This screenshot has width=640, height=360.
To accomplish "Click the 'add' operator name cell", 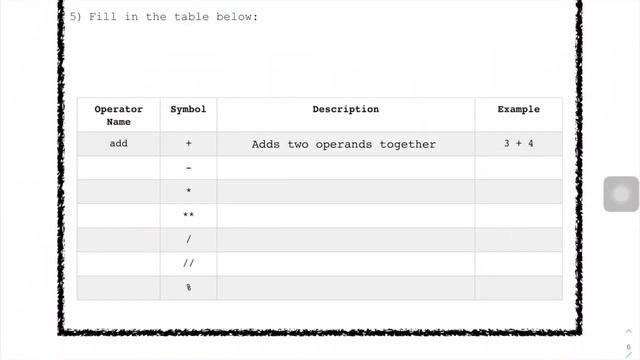I will [x=118, y=144].
